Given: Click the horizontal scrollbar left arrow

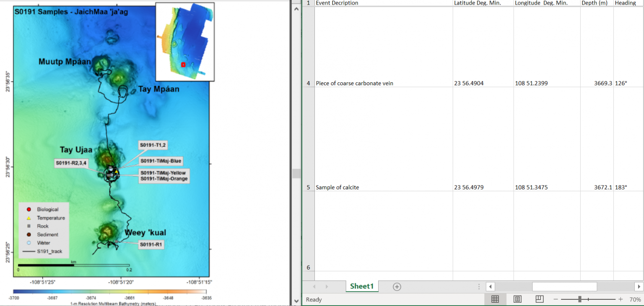Looking at the screenshot, I should pos(490,286).
